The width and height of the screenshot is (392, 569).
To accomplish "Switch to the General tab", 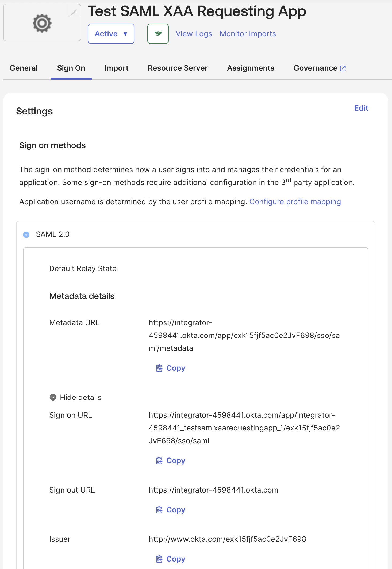I will coord(24,68).
